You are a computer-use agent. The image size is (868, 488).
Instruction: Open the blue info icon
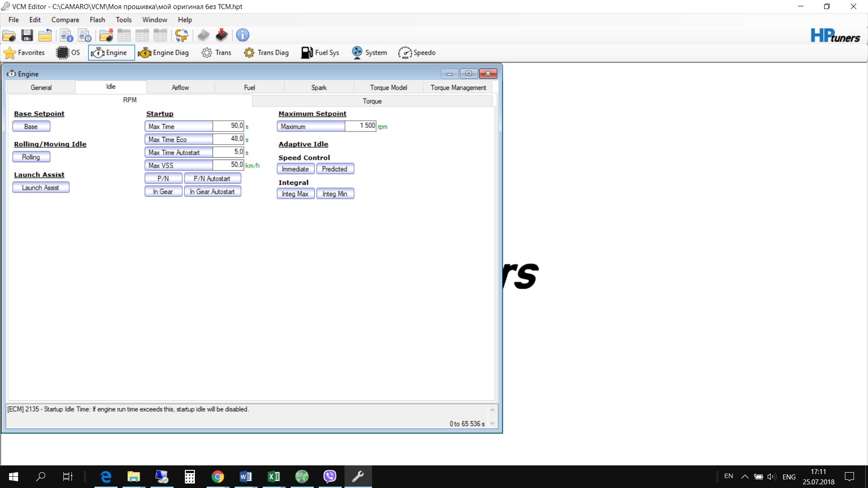[x=243, y=35]
